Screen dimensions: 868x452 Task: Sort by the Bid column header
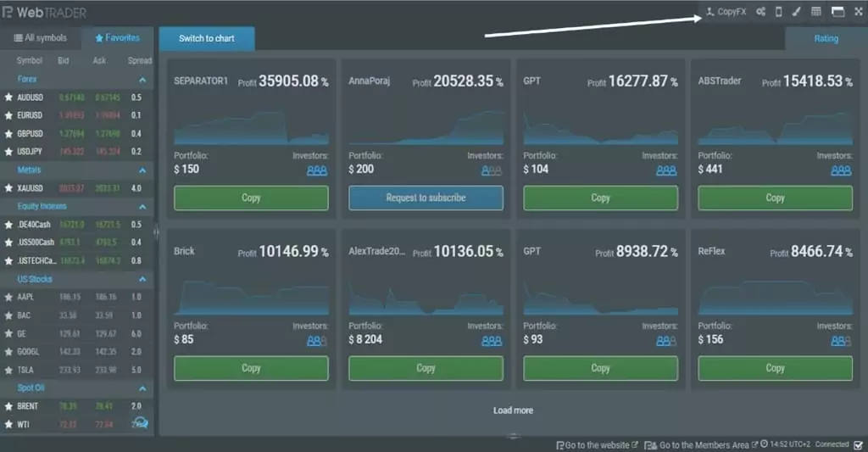click(64, 60)
